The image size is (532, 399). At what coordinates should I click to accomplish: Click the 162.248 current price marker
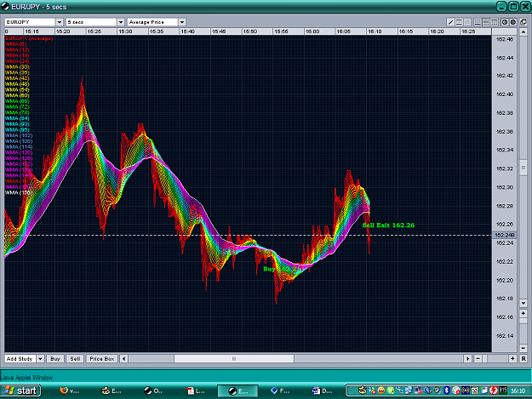tap(505, 235)
